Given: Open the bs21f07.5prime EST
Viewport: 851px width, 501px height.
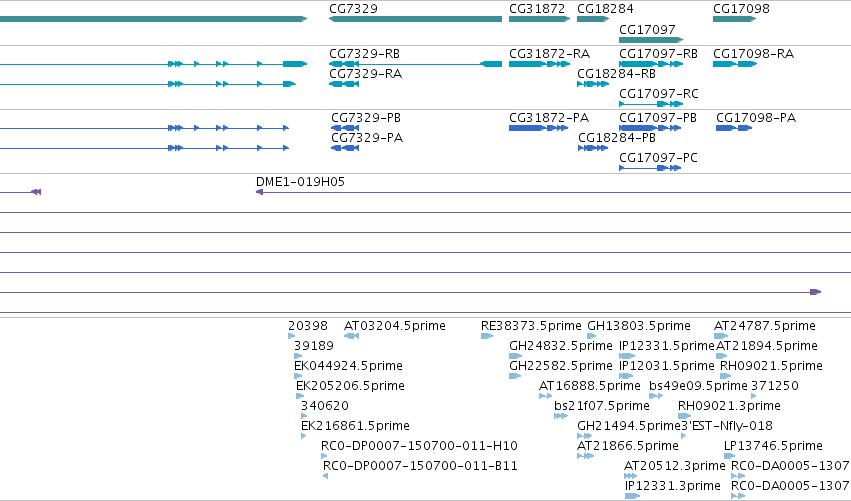Looking at the screenshot, I should point(561,416).
